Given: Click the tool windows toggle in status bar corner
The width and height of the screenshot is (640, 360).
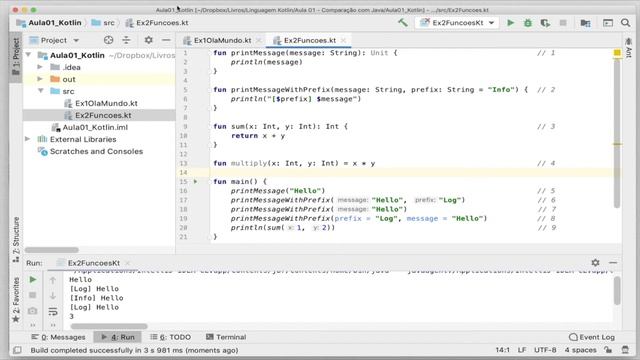Looking at the screenshot, I should pos(17,350).
